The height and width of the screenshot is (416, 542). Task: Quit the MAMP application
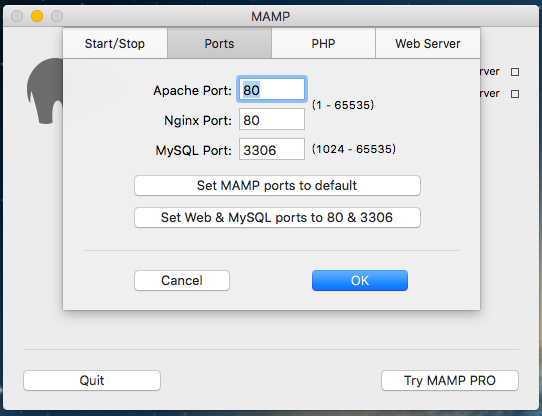click(92, 380)
